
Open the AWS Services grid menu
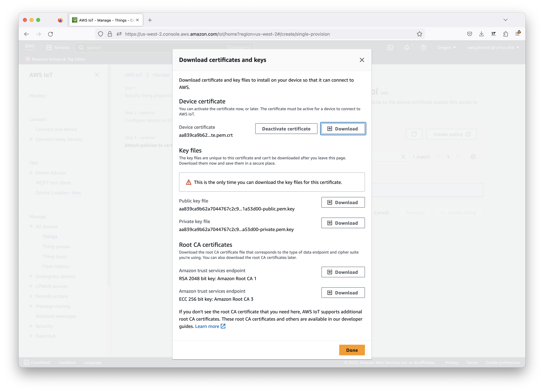pyautogui.click(x=58, y=47)
